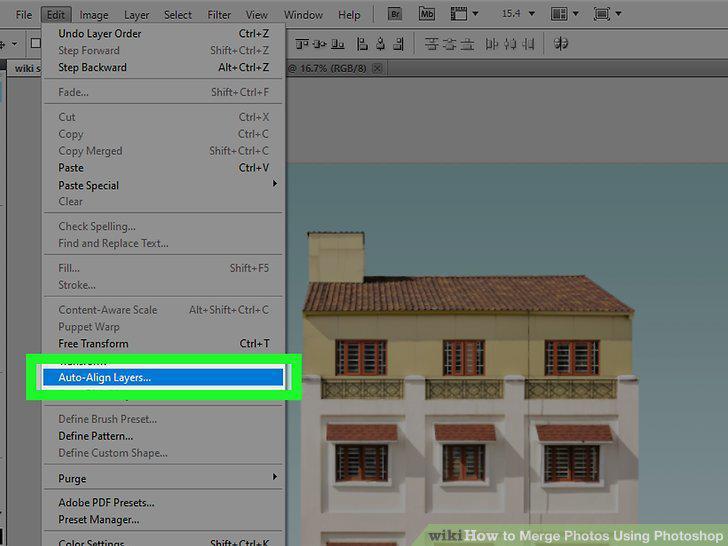728x546 pixels.
Task: Open the File menu
Action: [x=24, y=15]
